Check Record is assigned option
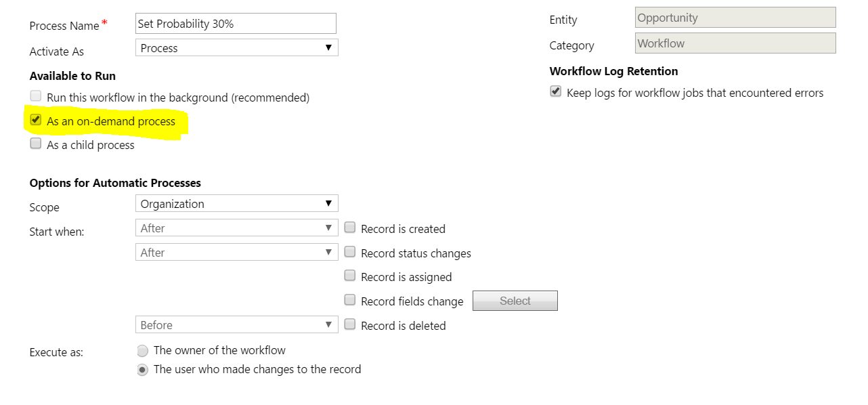The image size is (868, 405). 350,276
